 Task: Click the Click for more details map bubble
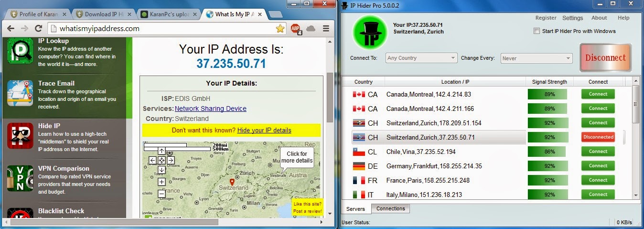297,157
